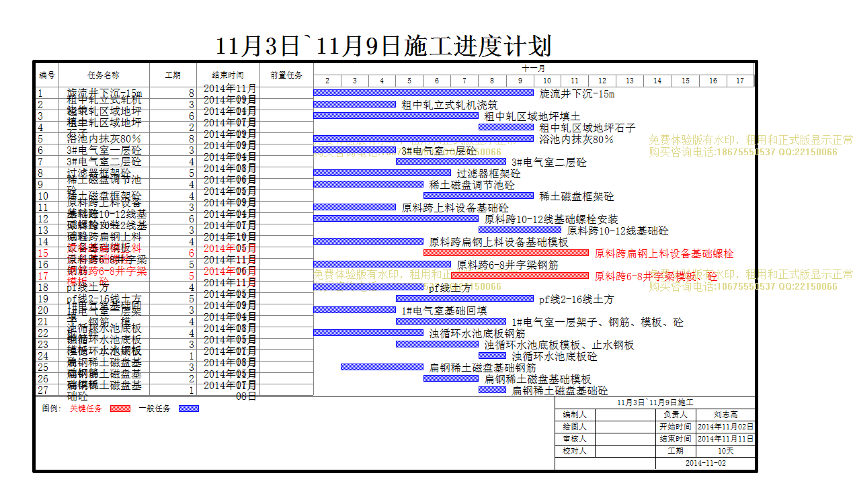The height and width of the screenshot is (504, 853).
Task: Click the 编号 column header
Action: click(47, 75)
